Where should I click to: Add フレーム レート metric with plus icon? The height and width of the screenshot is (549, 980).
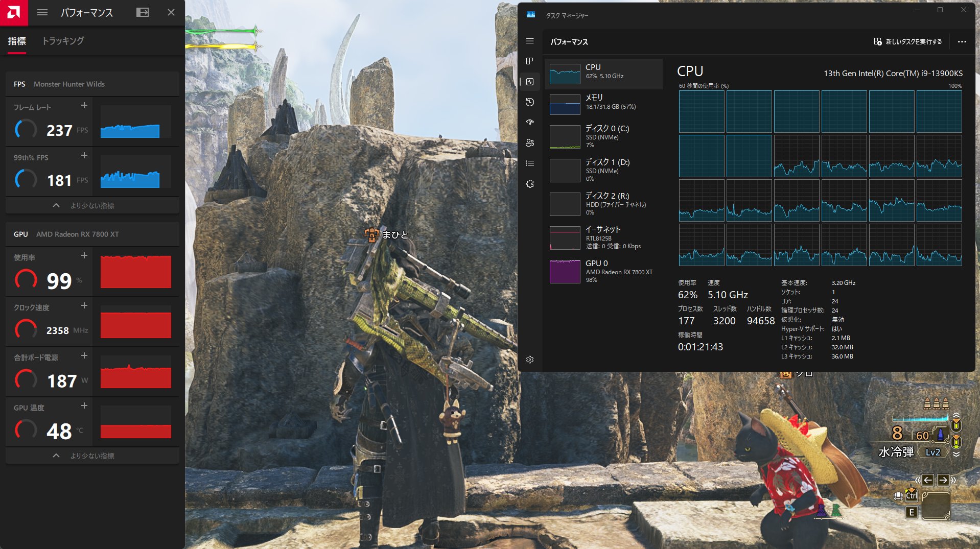[x=84, y=105]
